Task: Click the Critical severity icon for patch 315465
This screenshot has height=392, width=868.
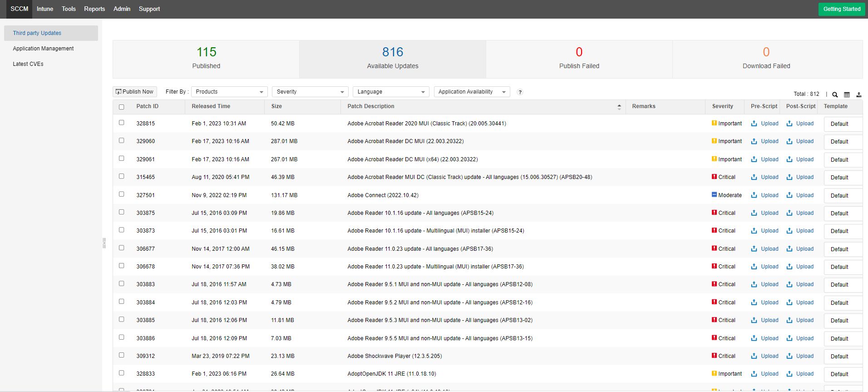Action: click(x=714, y=177)
